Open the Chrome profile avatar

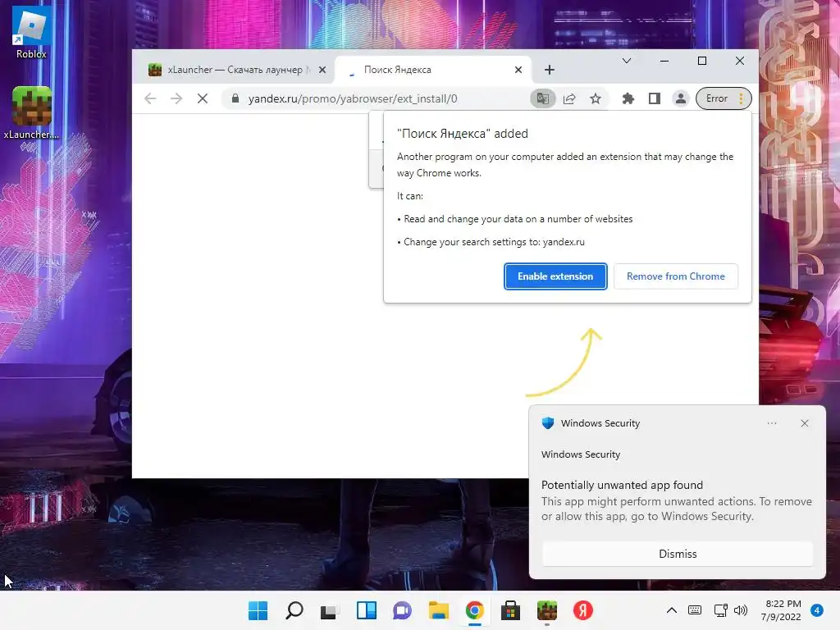click(x=680, y=98)
